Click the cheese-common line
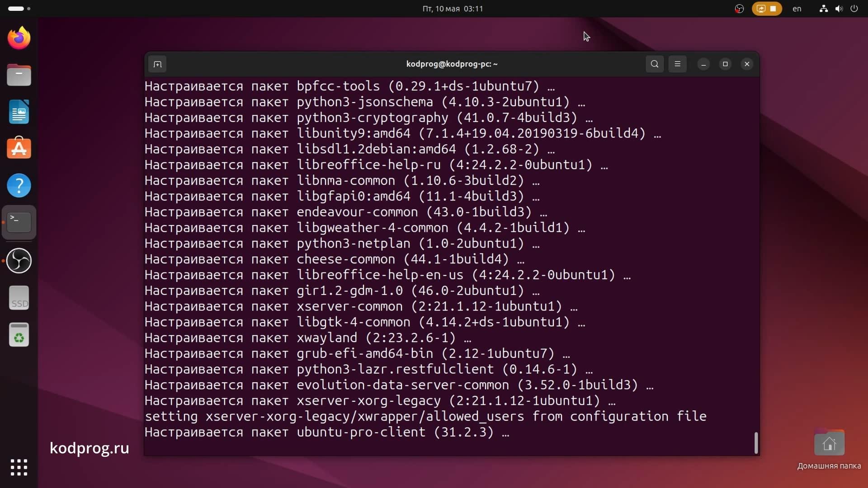 (x=335, y=259)
